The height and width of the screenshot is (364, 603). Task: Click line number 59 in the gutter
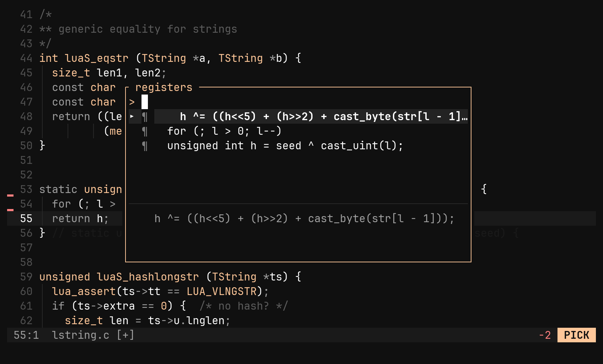[x=26, y=277]
